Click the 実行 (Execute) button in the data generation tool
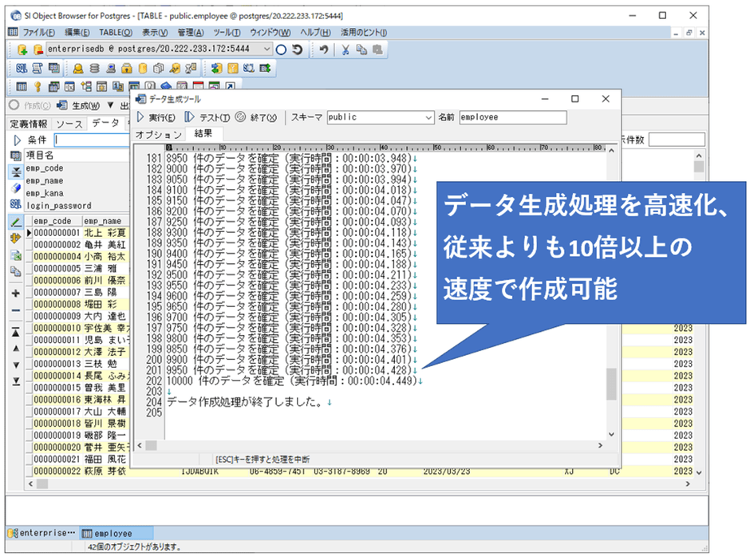This screenshot has height=560, width=750. tap(156, 117)
